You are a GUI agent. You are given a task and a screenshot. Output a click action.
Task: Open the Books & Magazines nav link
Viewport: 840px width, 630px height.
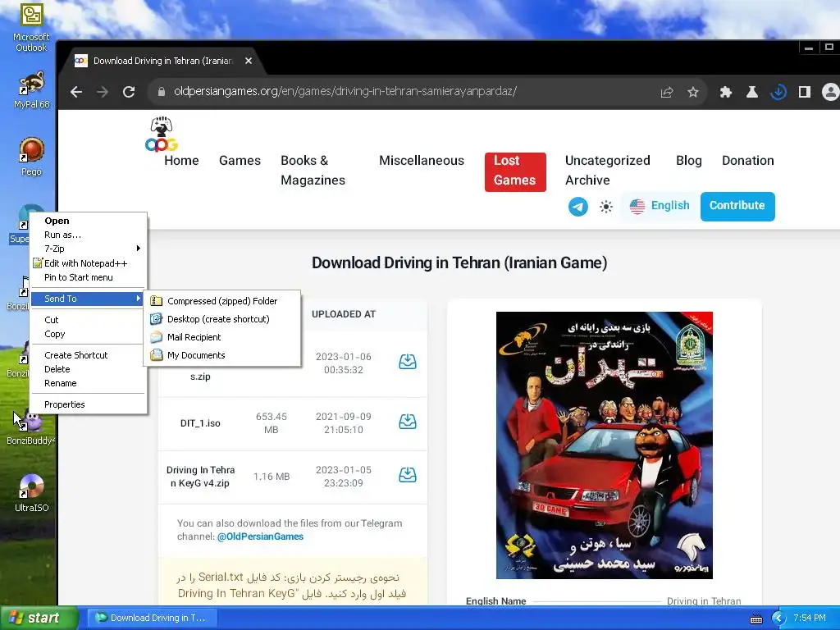tap(313, 171)
